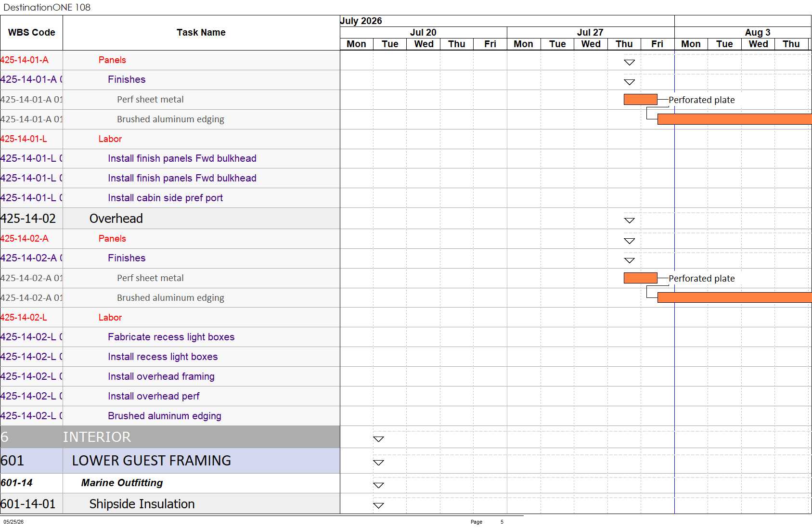
Task: Select the LOWER GUEST FRAMING row
Action: point(170,461)
